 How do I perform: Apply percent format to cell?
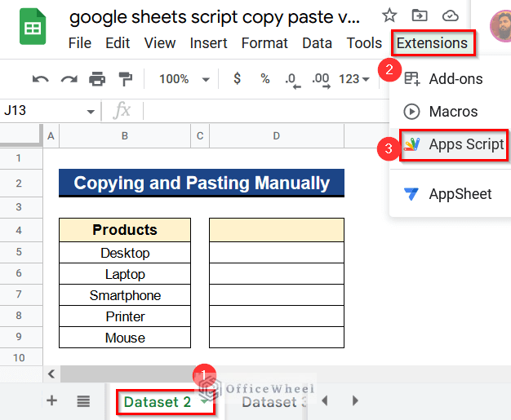(x=264, y=79)
